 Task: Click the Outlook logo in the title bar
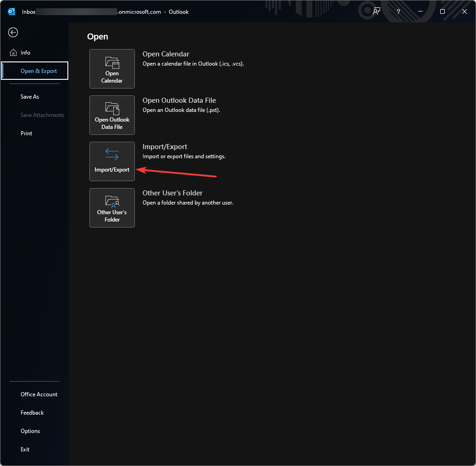(11, 11)
